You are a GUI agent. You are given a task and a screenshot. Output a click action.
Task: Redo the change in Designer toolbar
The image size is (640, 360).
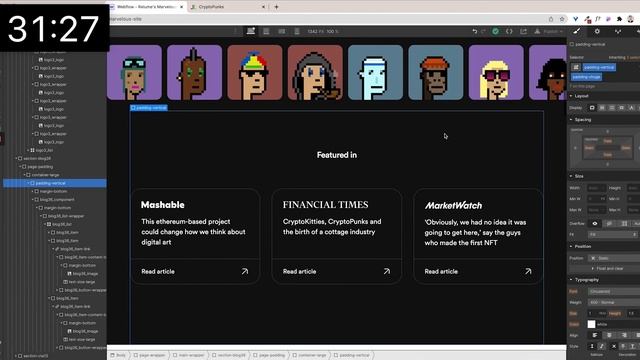click(x=483, y=31)
